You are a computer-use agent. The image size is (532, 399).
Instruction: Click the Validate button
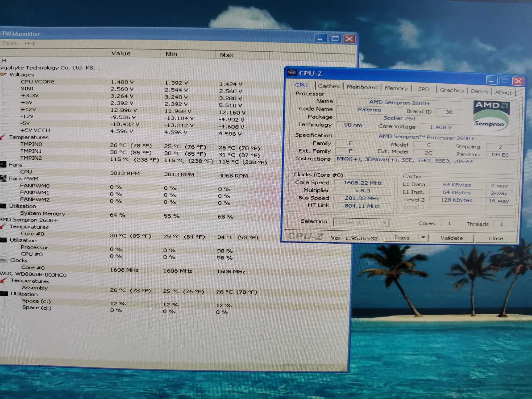[x=452, y=238]
